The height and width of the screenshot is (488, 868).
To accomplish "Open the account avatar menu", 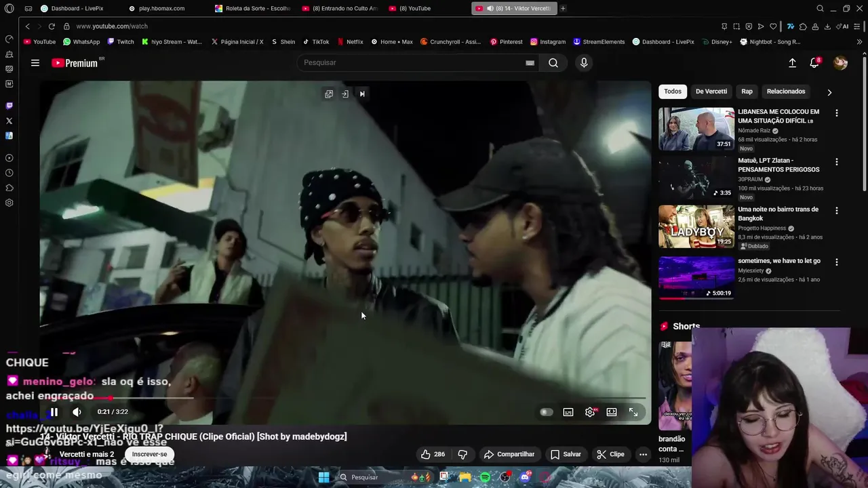I will click(x=840, y=63).
